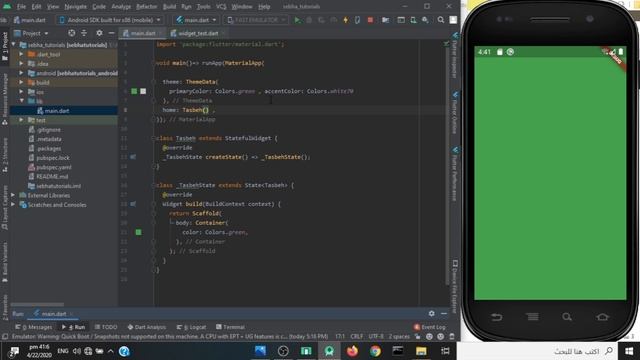Open the Run panel settings gear
The height and width of the screenshot is (360, 640).
tap(431, 313)
